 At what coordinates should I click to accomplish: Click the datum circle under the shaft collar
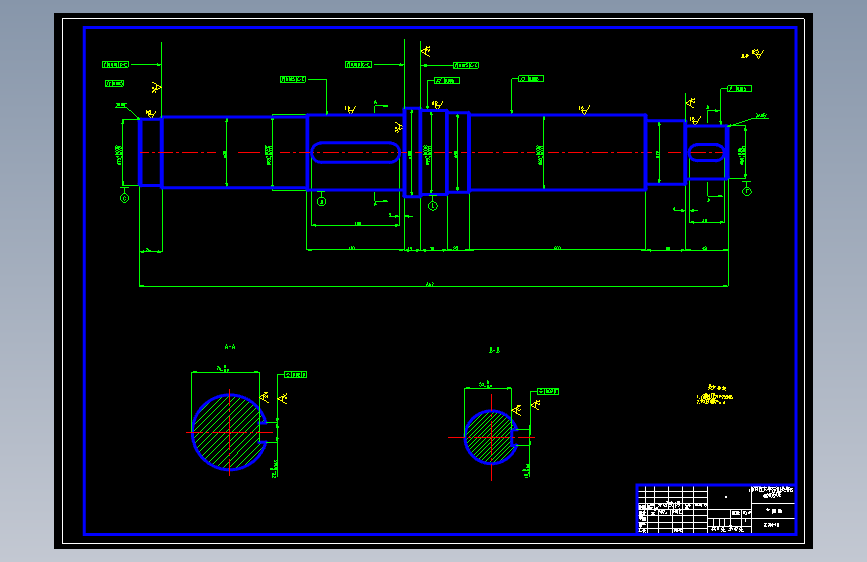click(433, 206)
